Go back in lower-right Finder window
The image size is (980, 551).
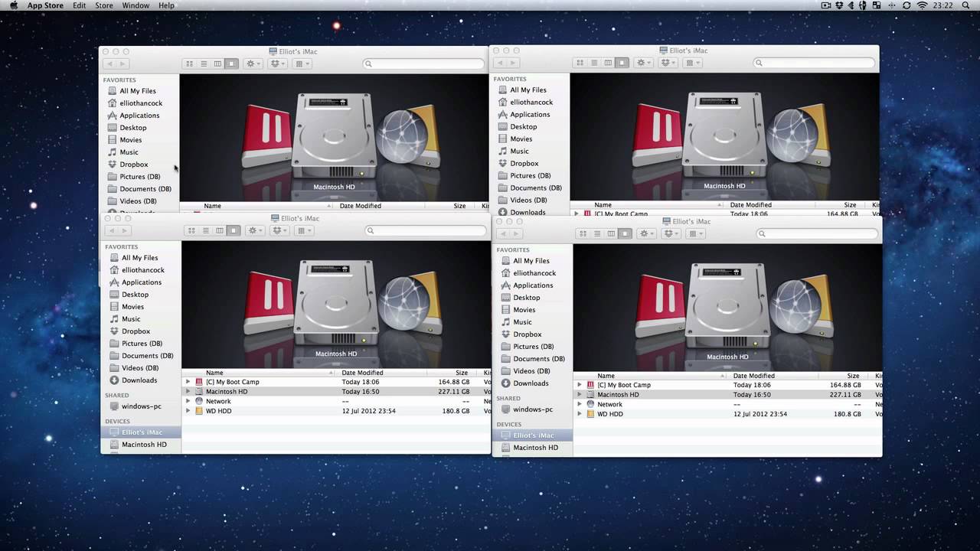(502, 233)
